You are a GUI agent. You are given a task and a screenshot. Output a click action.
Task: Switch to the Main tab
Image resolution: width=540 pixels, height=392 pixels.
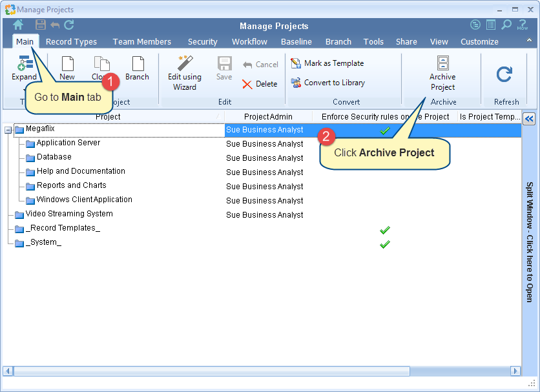(x=25, y=42)
